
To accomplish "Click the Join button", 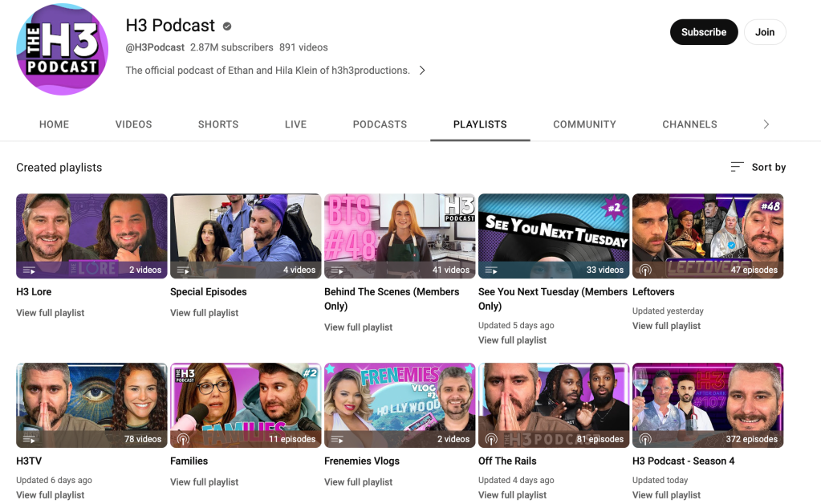I will pyautogui.click(x=764, y=32).
